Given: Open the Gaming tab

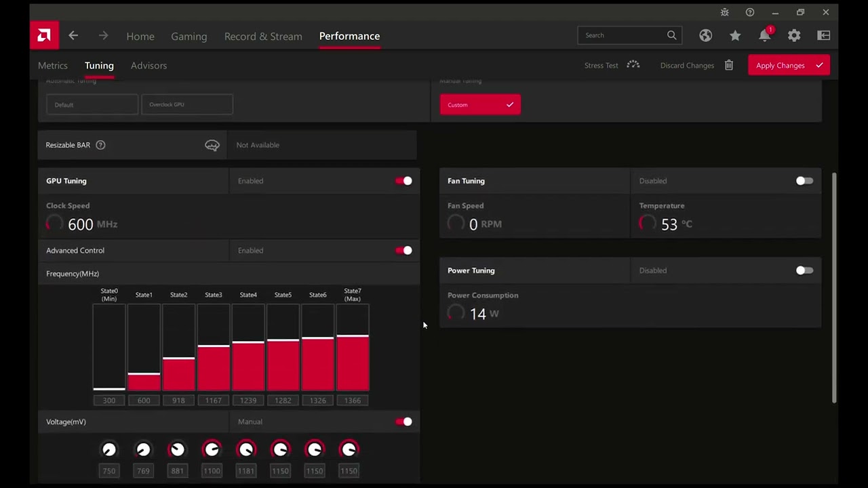Looking at the screenshot, I should pos(189,36).
